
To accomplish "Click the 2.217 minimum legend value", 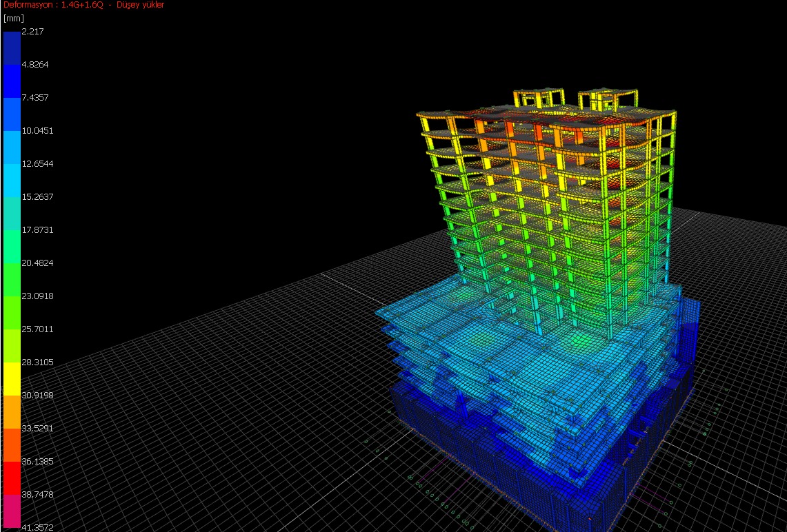I will click(32, 32).
